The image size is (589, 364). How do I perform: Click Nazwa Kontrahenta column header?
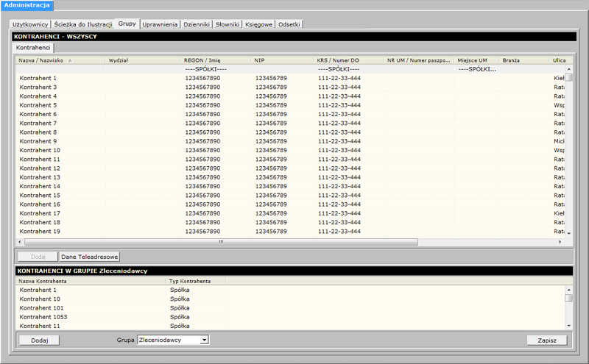(x=91, y=281)
